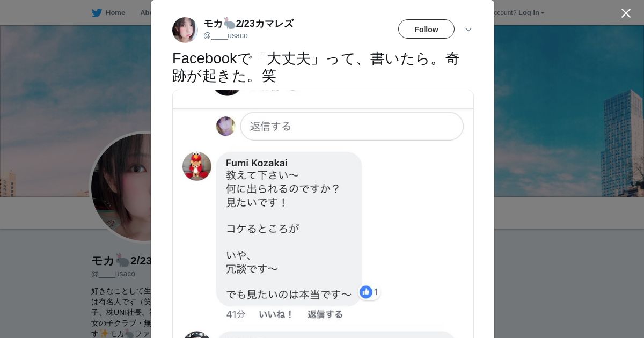Viewport: 644px width, 338px height.
Task: Open the @____usaco handle in tweet header
Action: (225, 36)
